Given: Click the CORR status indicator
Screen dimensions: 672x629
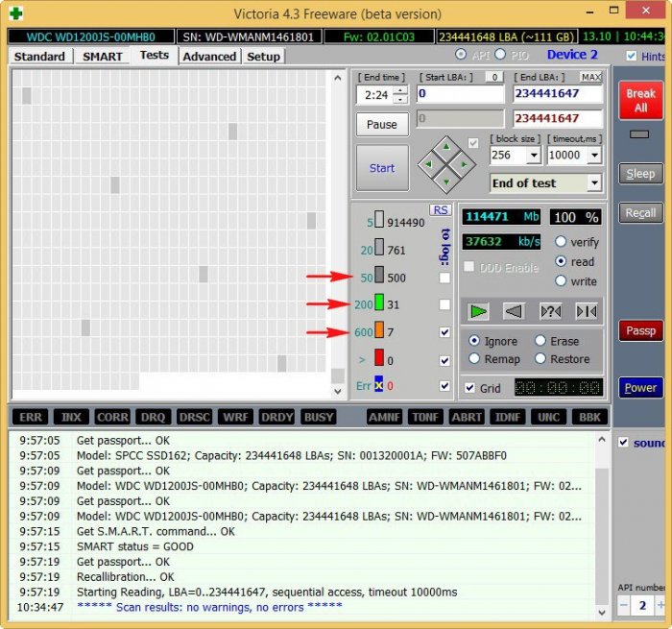Looking at the screenshot, I should click(x=112, y=417).
